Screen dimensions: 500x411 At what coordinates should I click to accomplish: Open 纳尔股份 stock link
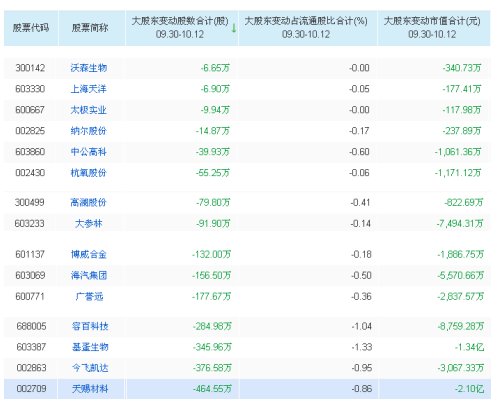point(89,131)
